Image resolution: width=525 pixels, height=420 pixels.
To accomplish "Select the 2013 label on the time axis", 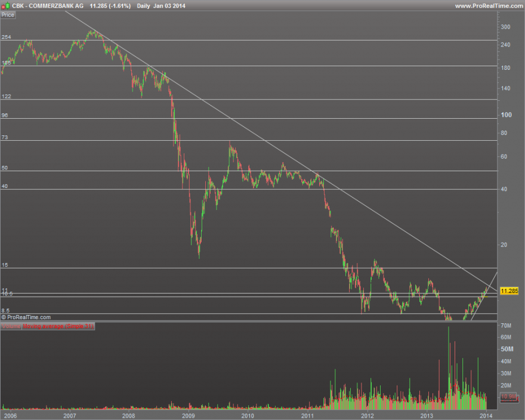I will [427, 416].
